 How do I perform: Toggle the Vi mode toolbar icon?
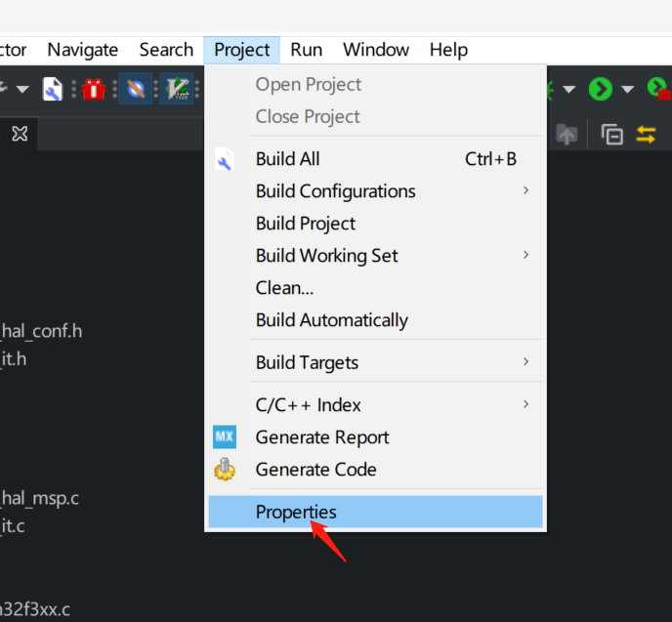(x=177, y=89)
